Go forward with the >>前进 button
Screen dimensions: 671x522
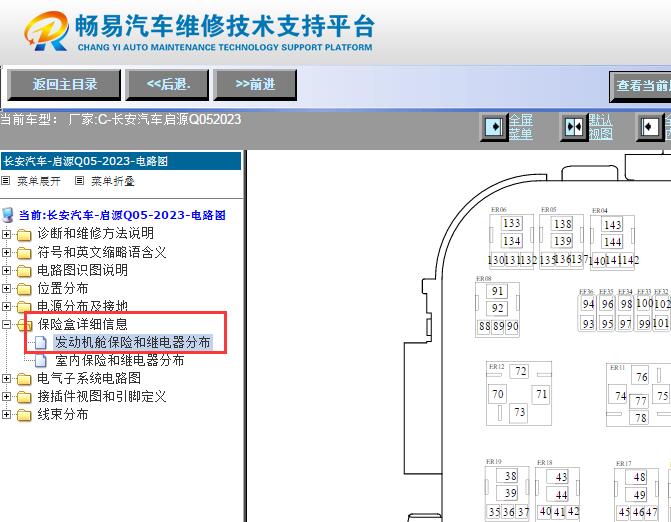255,84
